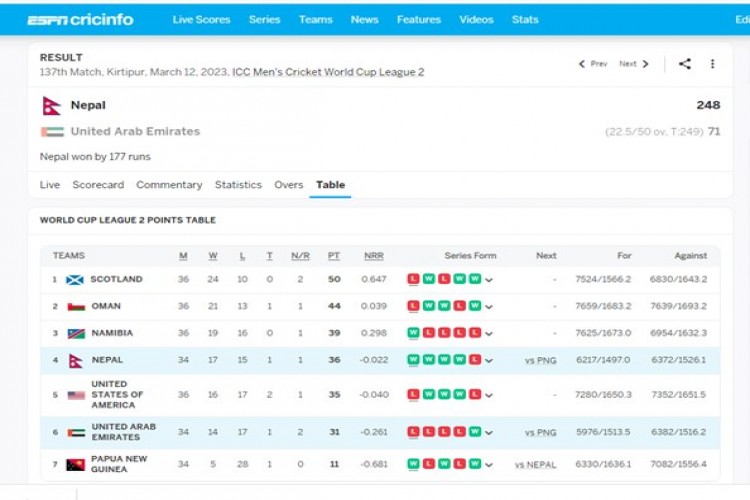Open Live Scores in top navigation

click(x=201, y=20)
